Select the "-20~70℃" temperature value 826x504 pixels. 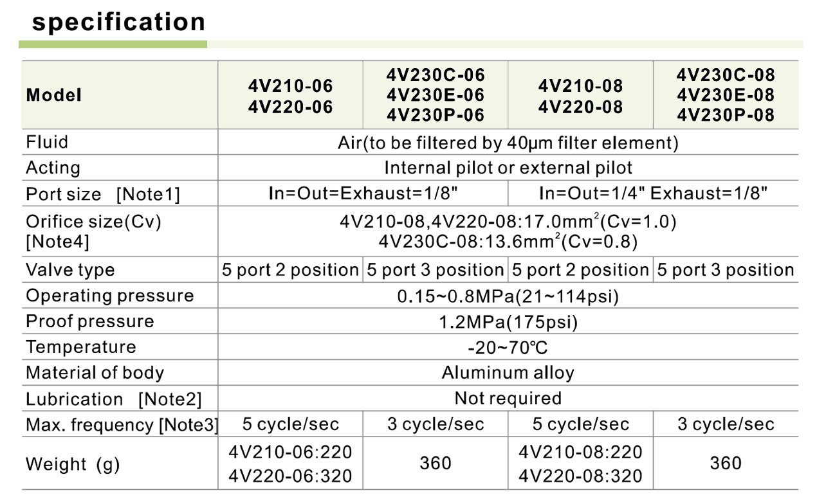click(x=508, y=348)
